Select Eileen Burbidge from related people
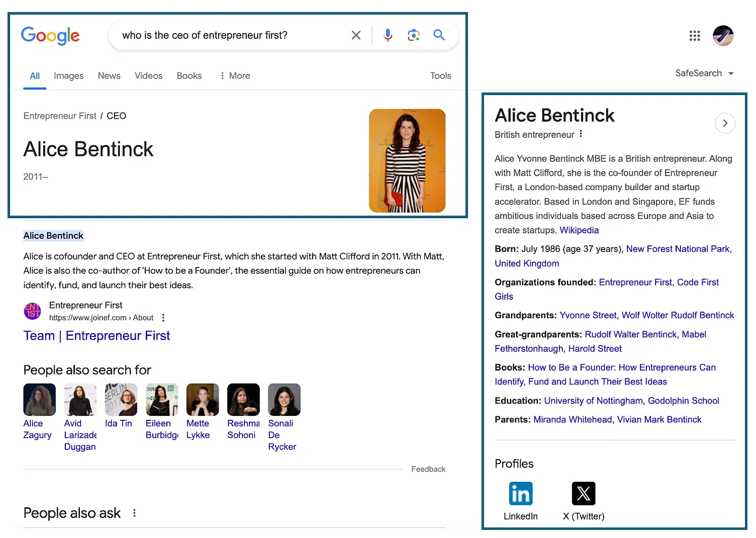756x538 pixels. [162, 412]
